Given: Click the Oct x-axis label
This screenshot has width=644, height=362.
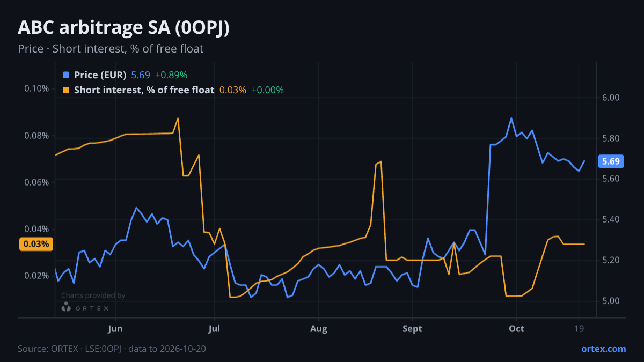Looking at the screenshot, I should click(516, 329).
